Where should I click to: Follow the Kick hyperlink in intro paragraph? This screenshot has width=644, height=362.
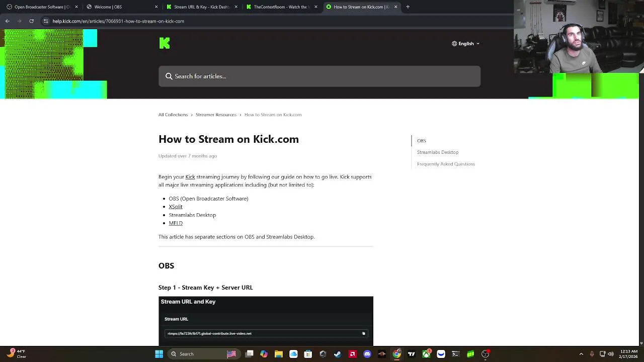190,177
